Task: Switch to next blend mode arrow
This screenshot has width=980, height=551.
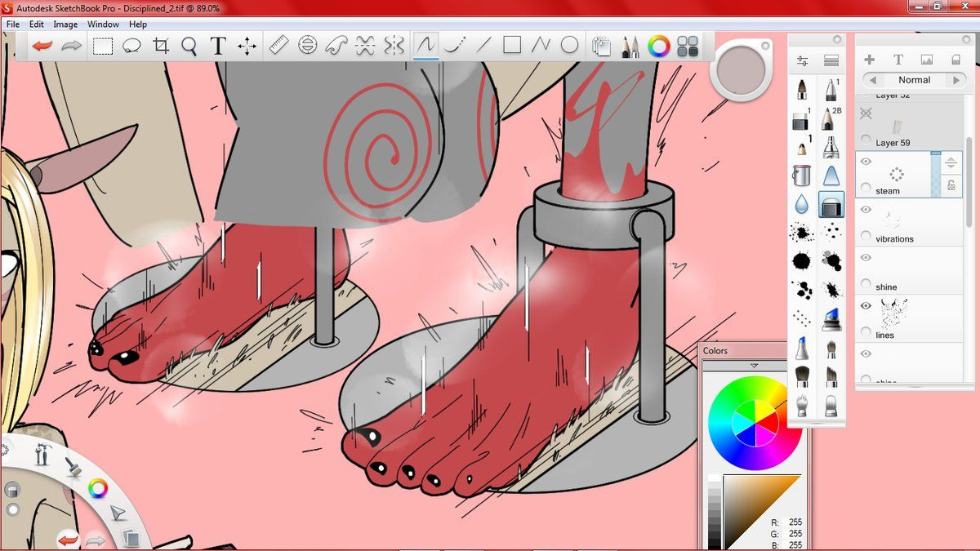Action: pos(955,80)
